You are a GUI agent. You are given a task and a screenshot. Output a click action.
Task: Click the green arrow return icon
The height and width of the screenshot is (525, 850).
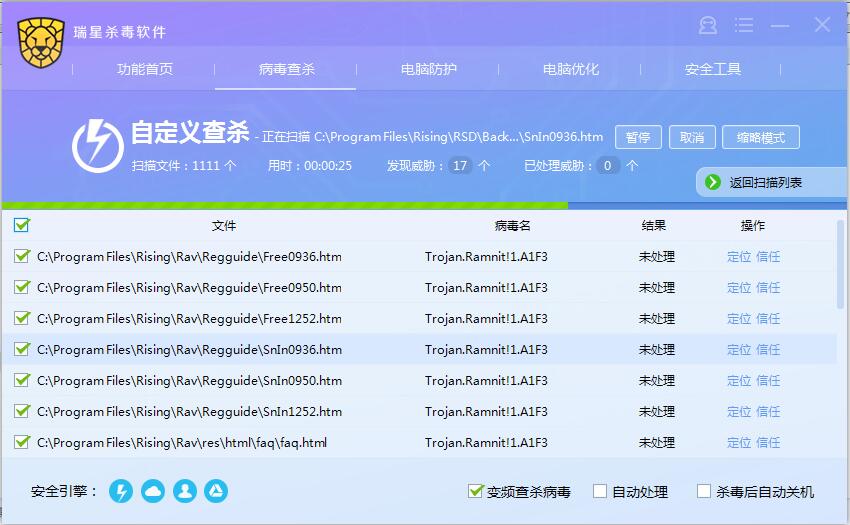pyautogui.click(x=713, y=182)
